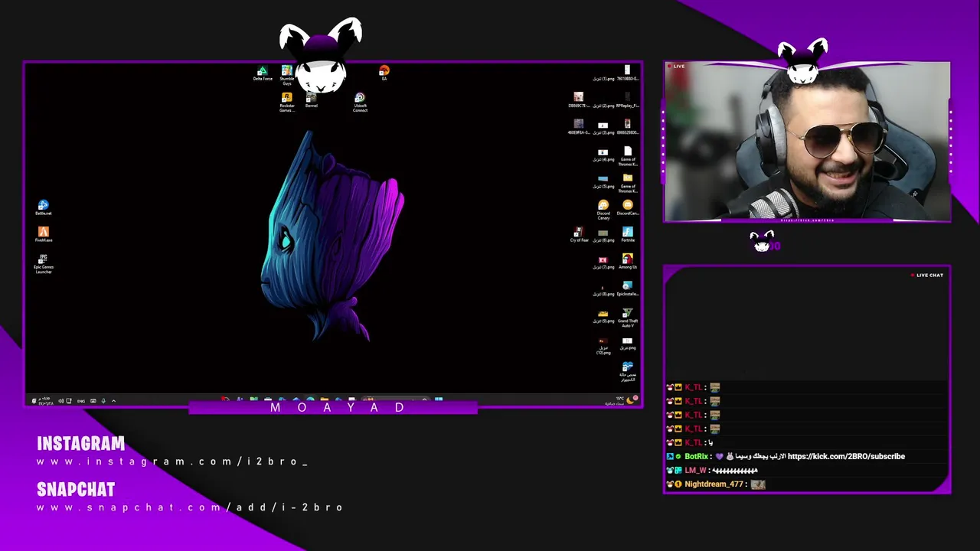The image size is (980, 551).
Task: Open the Game of Thrones document file
Action: coord(628,156)
